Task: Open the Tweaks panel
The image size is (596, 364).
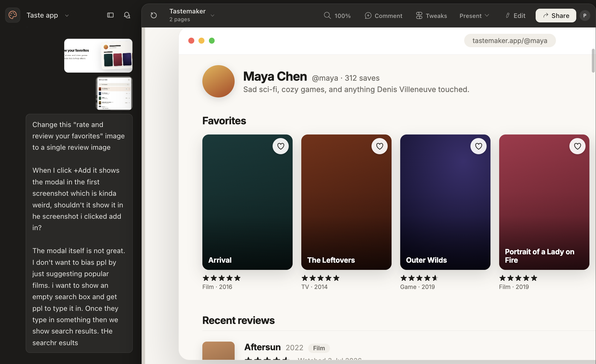Action: click(x=431, y=16)
